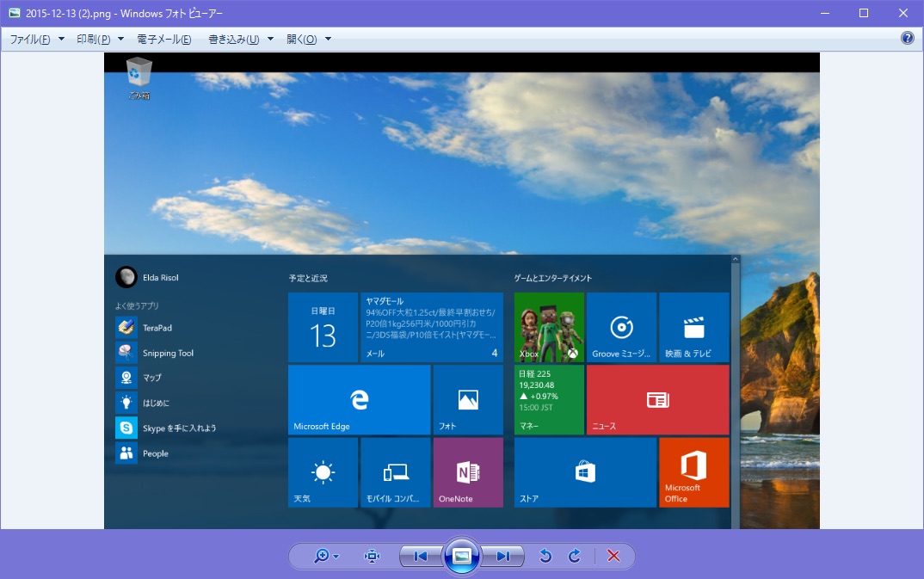Click the メール tile showing ヤマダモール

(431, 328)
